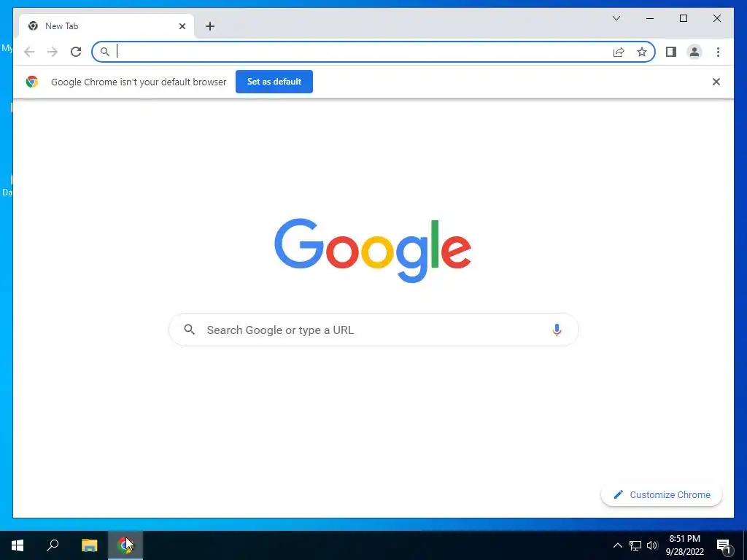Expand the tab search chevron
Image resolution: width=747 pixels, height=560 pixels.
[616, 18]
